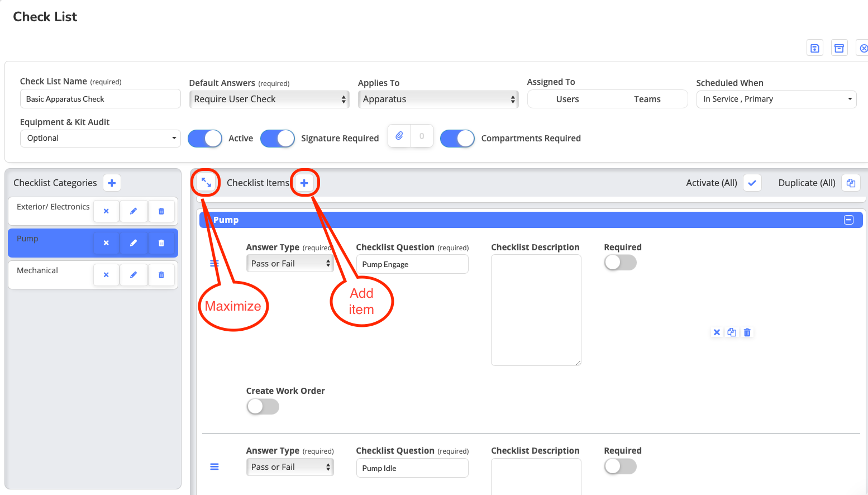
Task: Edit the Exterior/ Electronics category
Action: [x=133, y=211]
